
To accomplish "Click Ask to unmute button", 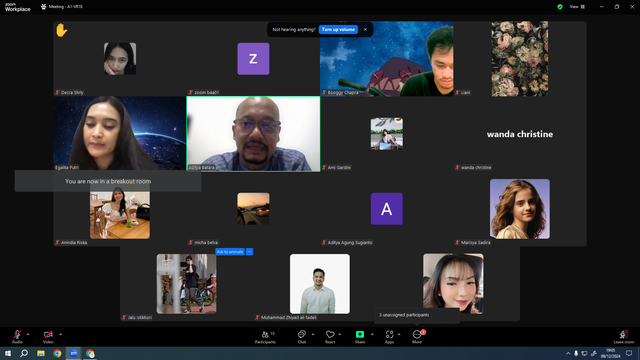I will click(x=230, y=252).
